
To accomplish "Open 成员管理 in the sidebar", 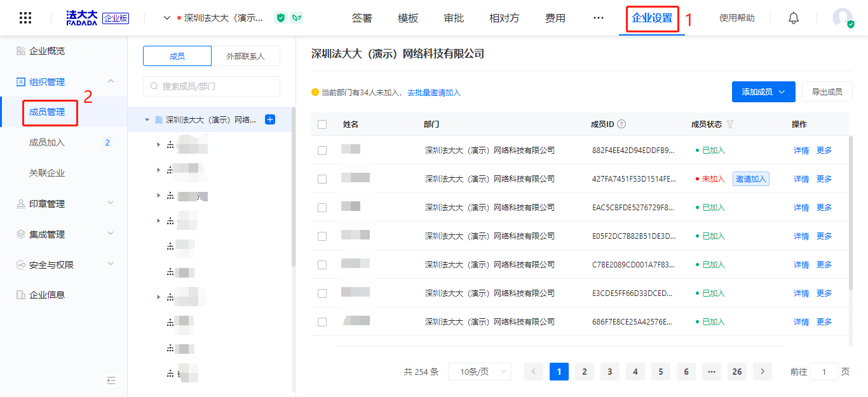I will (47, 112).
